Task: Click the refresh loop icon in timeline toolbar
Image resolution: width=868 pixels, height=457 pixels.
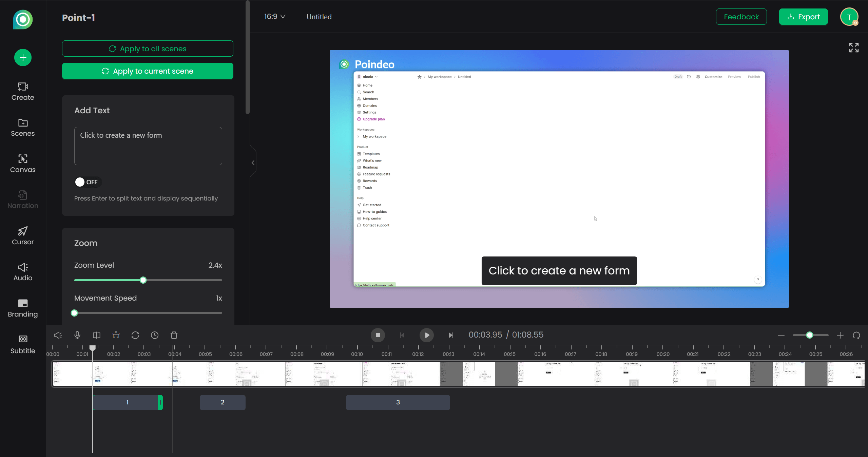Action: tap(135, 335)
